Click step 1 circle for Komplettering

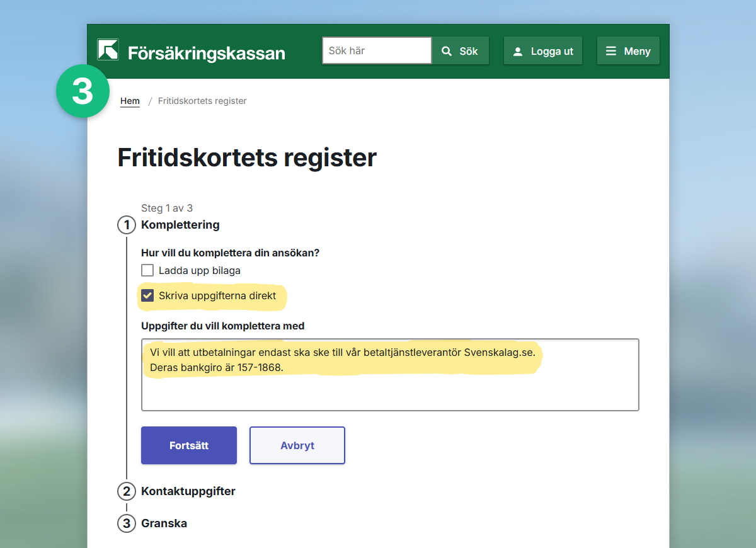[x=127, y=225]
